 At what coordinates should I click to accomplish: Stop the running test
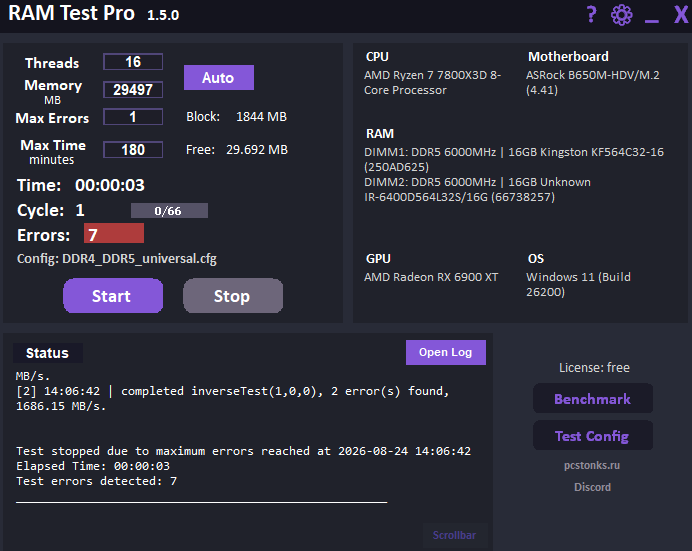point(233,296)
